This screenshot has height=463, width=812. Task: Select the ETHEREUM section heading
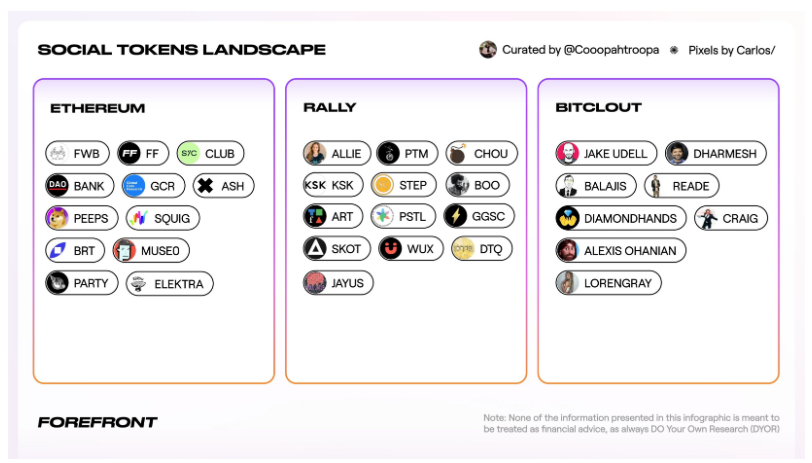click(x=97, y=108)
